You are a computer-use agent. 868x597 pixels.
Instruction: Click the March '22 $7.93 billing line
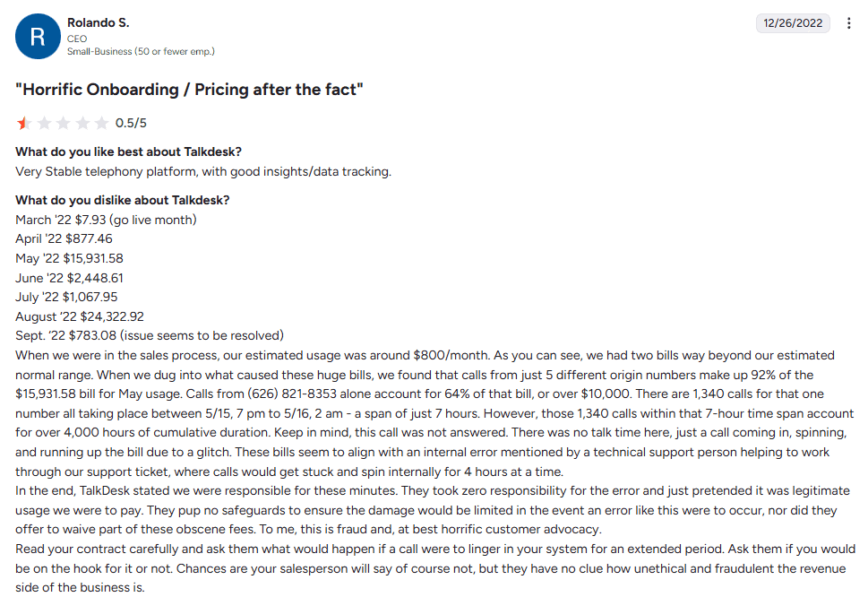[106, 220]
